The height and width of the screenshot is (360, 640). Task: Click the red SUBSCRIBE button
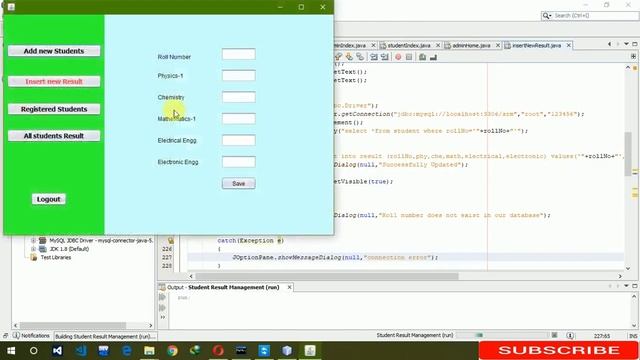coord(558,350)
